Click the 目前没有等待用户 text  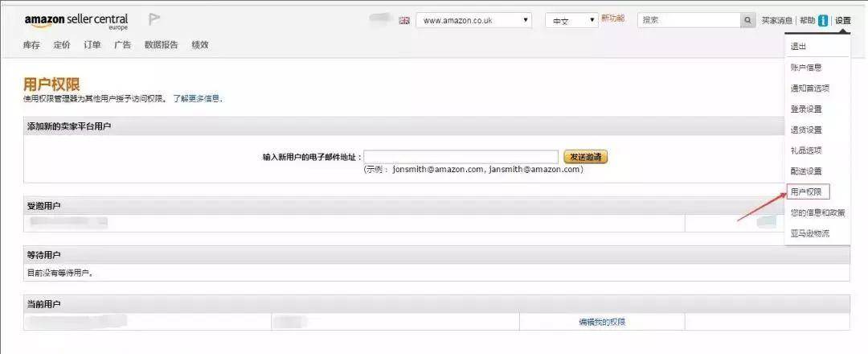coord(59,273)
